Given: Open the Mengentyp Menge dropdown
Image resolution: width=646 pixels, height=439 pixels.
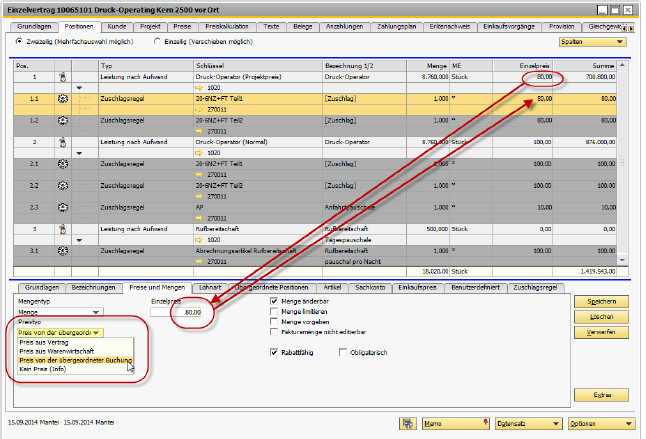Looking at the screenshot, I should 59,312.
